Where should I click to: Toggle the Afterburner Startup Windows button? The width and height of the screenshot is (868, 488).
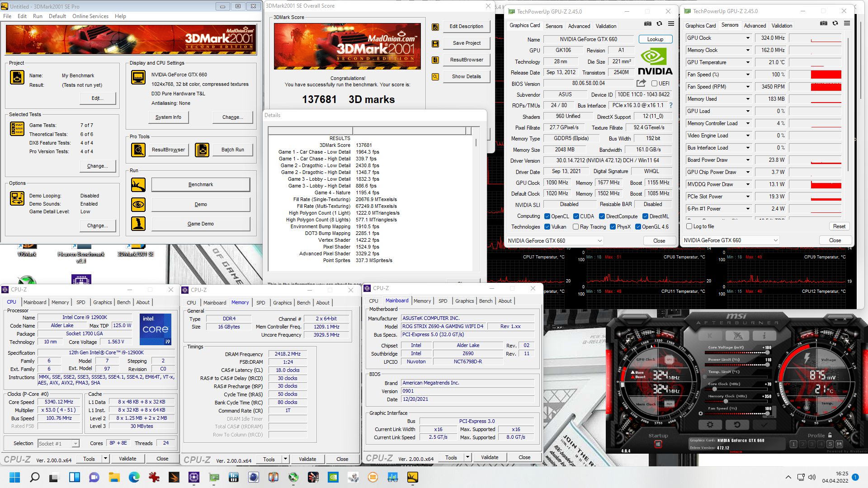click(x=658, y=444)
